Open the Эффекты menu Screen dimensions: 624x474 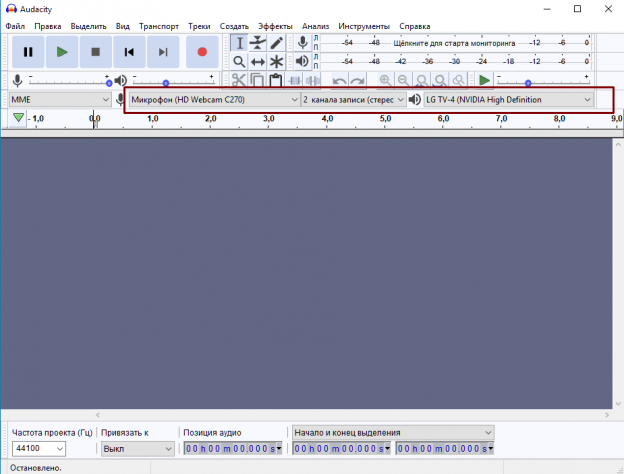(x=275, y=26)
